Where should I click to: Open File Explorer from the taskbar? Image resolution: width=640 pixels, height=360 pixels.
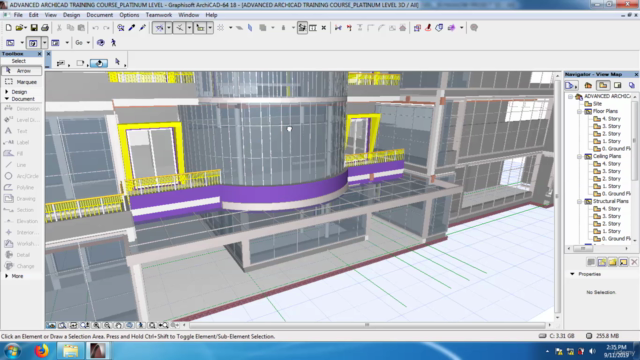[70, 351]
